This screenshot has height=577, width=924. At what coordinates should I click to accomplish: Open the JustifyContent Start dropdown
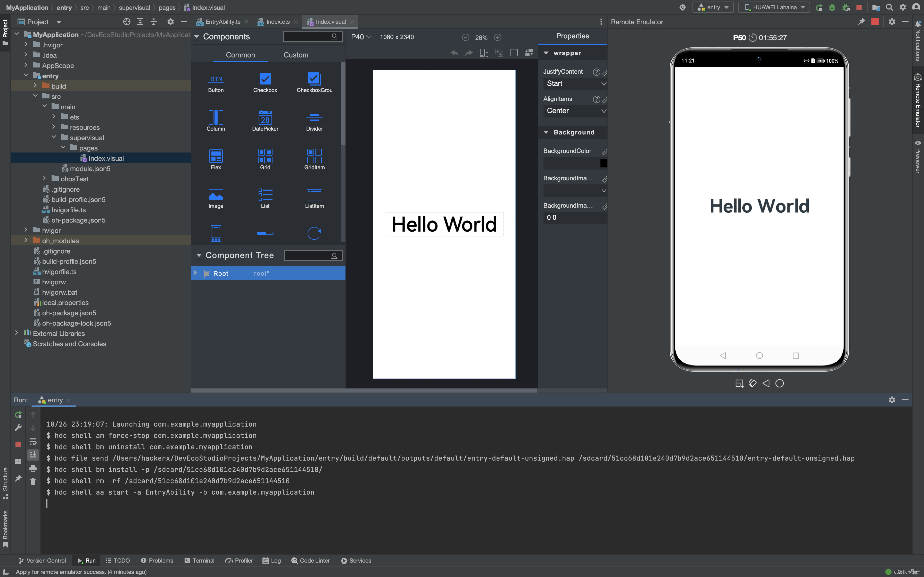[575, 83]
